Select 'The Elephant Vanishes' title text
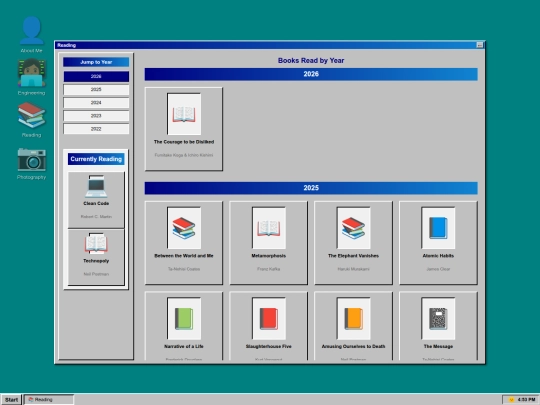Image resolution: width=540 pixels, height=405 pixels. (353, 256)
